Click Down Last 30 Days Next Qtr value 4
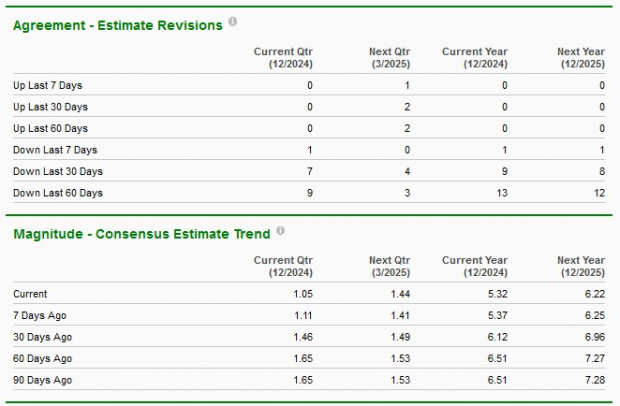Viewport: 620px width, 406px height. click(407, 171)
